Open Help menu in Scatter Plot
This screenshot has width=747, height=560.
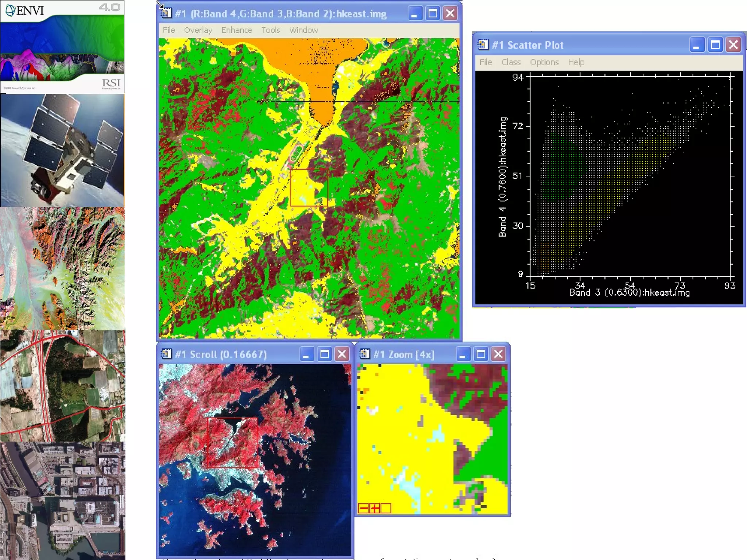click(x=576, y=62)
